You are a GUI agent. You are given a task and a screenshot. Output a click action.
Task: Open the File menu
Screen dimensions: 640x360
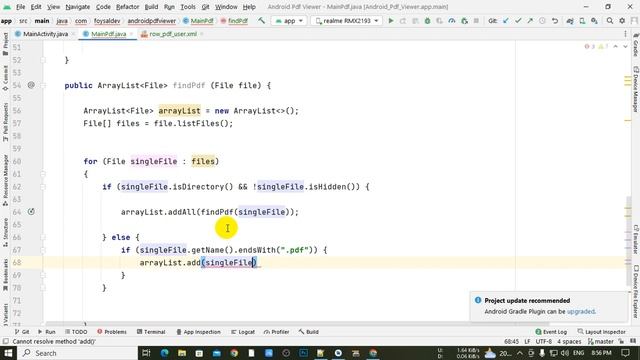click(x=20, y=7)
